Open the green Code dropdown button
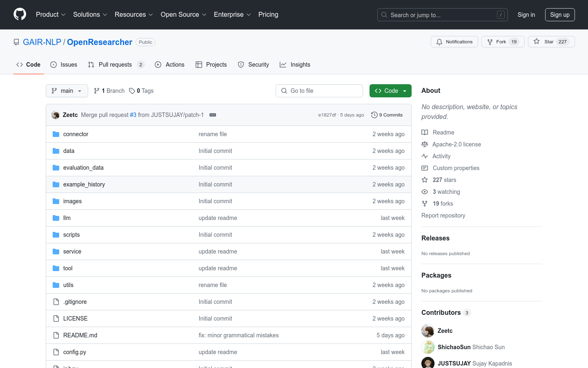Screen dimensions: 588x368 point(390,91)
